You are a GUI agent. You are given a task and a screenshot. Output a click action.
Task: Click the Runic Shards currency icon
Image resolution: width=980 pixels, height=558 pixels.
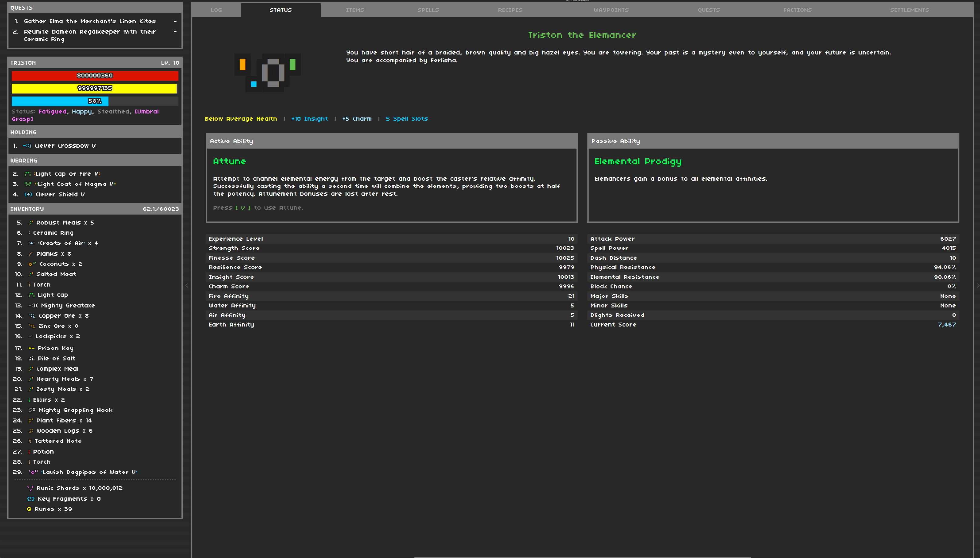click(30, 488)
